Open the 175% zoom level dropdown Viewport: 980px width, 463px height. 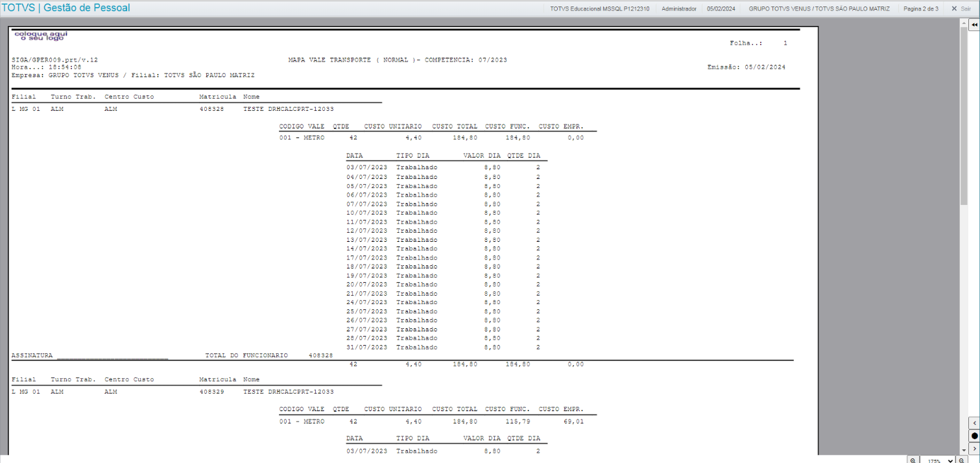[x=938, y=460]
